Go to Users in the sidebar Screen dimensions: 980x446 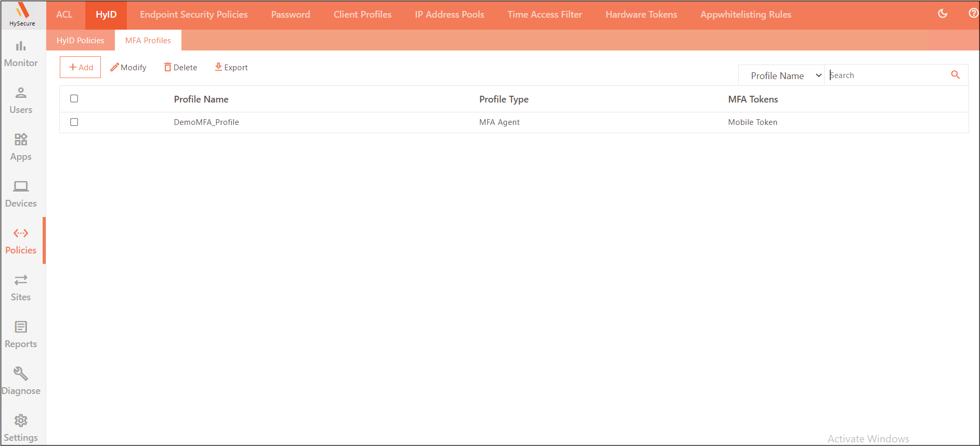point(21,100)
